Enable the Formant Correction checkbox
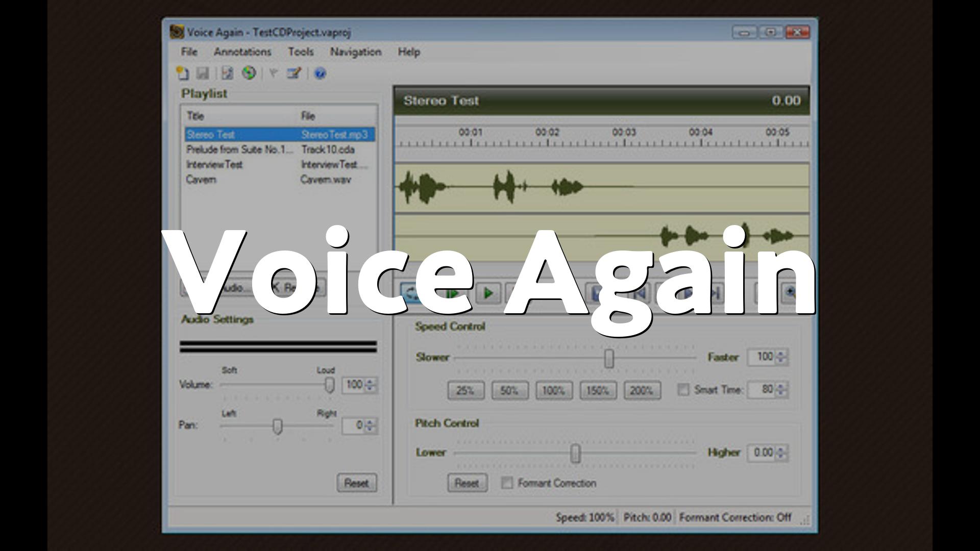The height and width of the screenshot is (551, 980). point(506,483)
